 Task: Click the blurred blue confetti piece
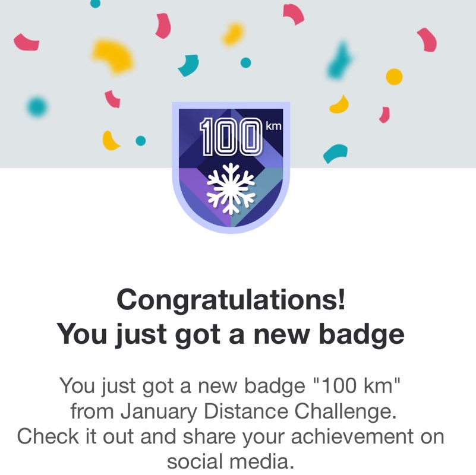pyautogui.click(x=340, y=61)
